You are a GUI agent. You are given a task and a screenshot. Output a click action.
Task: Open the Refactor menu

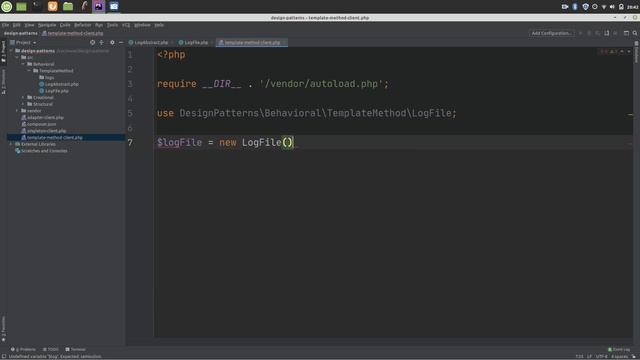pos(82,25)
